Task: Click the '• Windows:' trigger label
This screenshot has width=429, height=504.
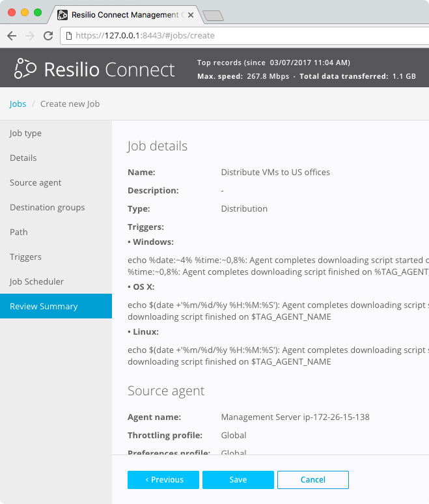Action: [x=151, y=242]
